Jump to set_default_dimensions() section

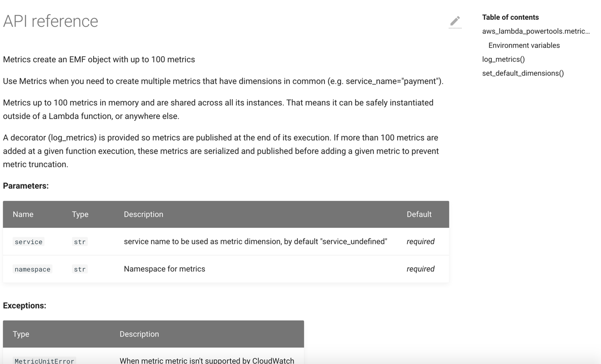point(523,73)
